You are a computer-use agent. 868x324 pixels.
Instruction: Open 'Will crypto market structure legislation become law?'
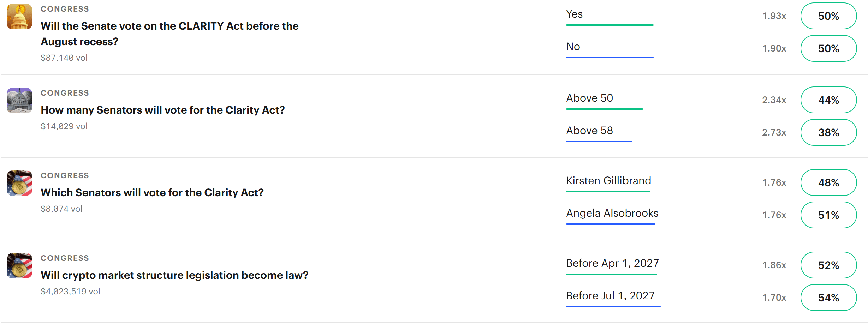point(174,275)
